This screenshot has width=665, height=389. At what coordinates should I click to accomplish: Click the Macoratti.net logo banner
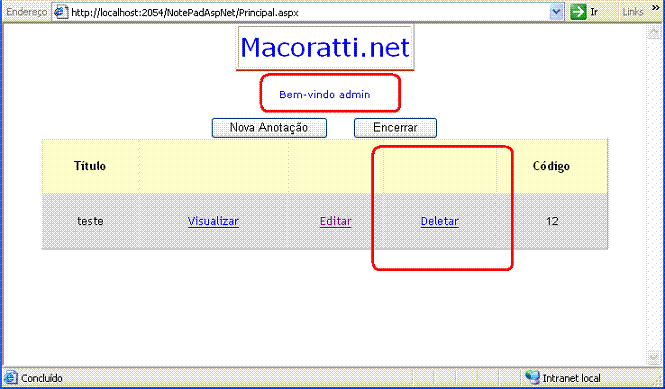325,47
